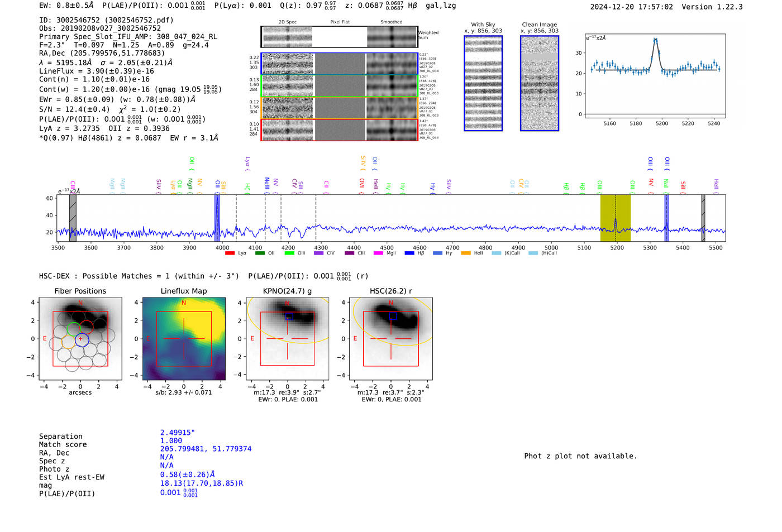Image resolution: width=782 pixels, height=532 pixels.
Task: Click the Lyα red legend swatch
Action: (230, 253)
